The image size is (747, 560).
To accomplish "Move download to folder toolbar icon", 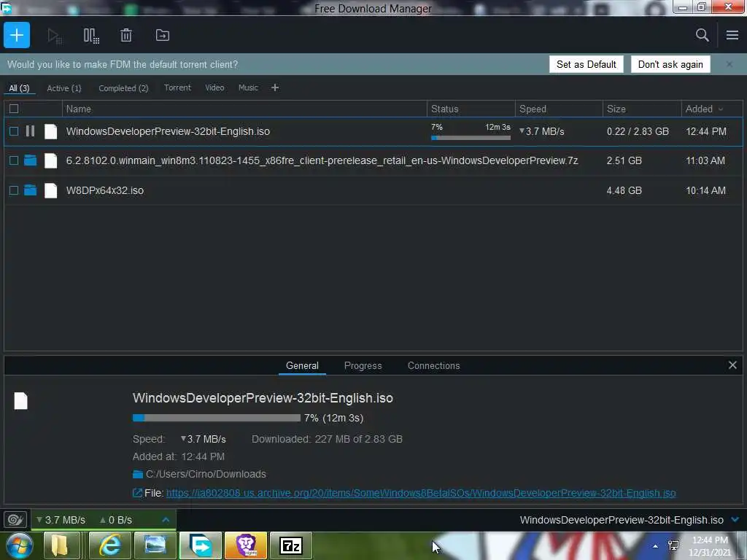I will 163,35.
